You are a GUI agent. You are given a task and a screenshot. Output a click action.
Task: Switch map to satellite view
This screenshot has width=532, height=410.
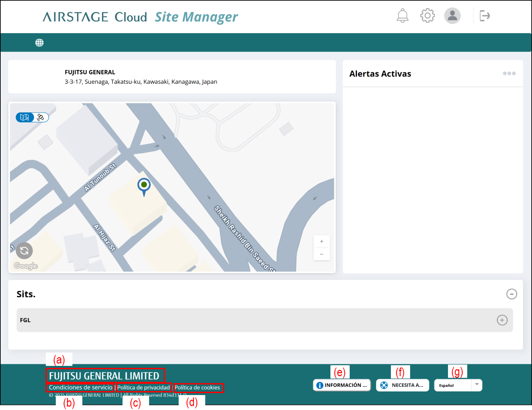point(41,117)
